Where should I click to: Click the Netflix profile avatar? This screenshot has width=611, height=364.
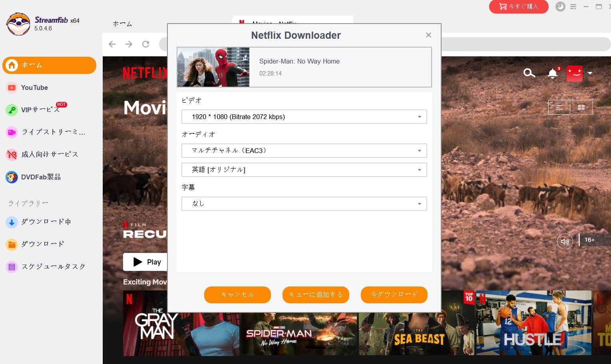pos(575,74)
